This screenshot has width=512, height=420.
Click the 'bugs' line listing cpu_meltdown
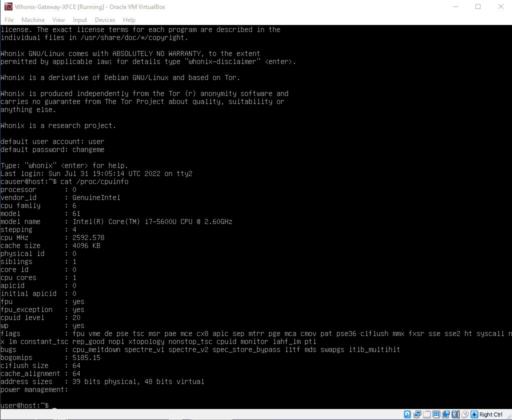200,349
